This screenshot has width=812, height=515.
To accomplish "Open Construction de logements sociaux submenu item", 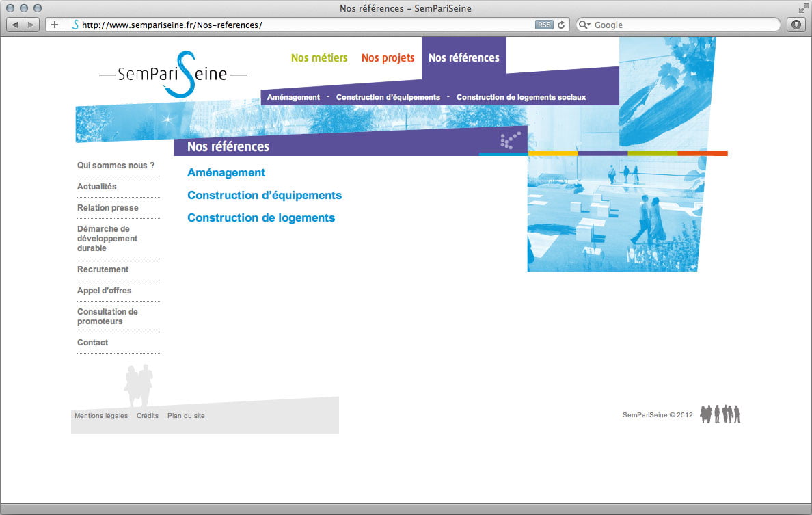I will (x=521, y=97).
